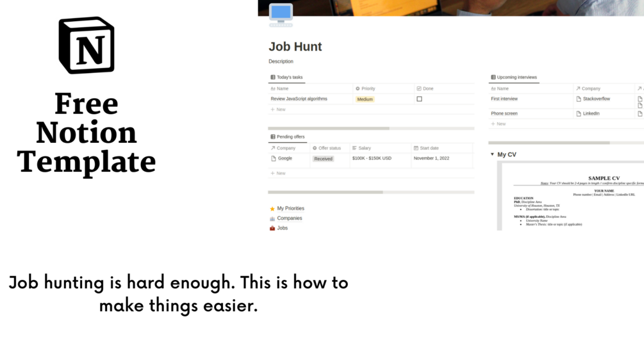Select the First interview row name
644x362 pixels.
click(504, 99)
